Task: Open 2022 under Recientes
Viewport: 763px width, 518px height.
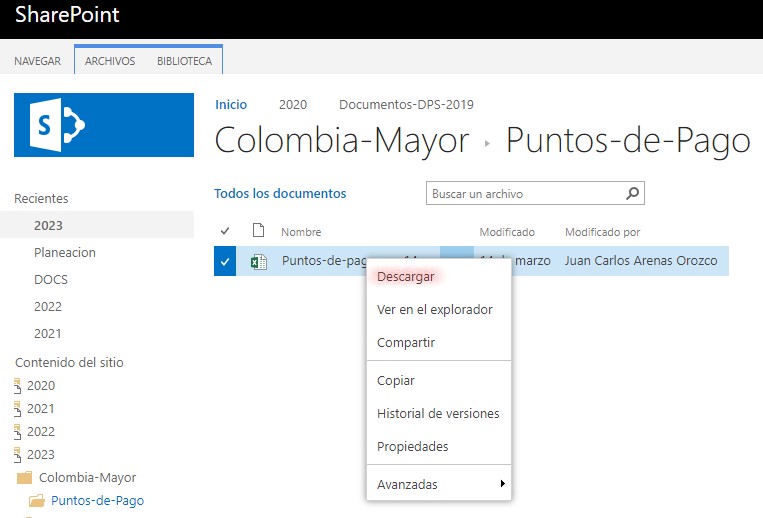Action: click(48, 306)
